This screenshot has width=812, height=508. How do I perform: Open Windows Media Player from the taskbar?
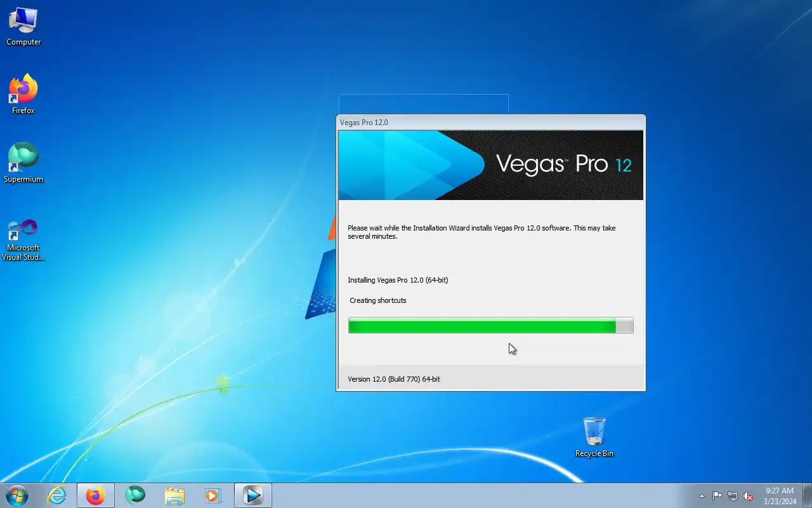tap(213, 495)
